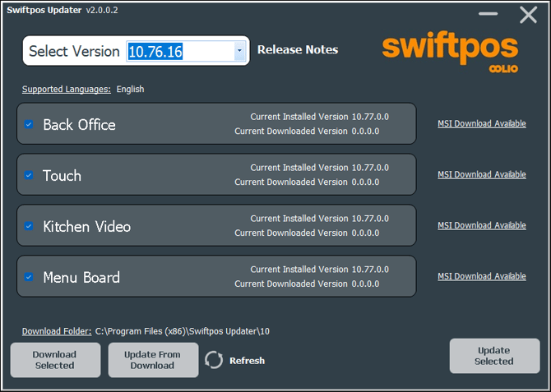
Task: Minimize the Swiftpos Updater window
Action: [x=488, y=14]
